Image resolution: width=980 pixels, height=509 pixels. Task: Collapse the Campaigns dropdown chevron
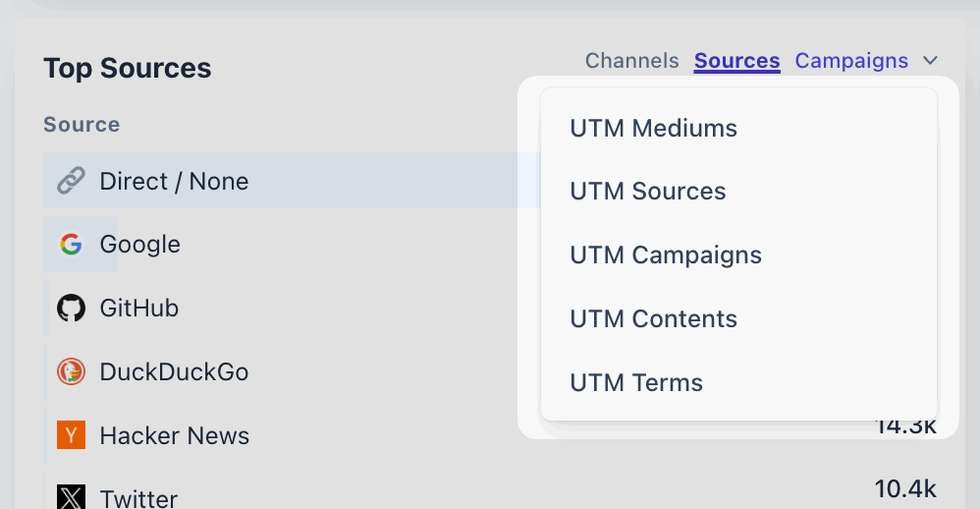tap(930, 61)
